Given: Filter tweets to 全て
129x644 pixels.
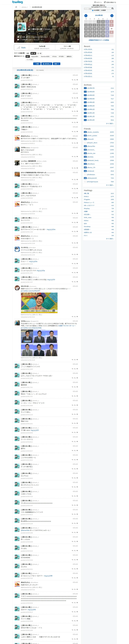Looking at the screenshot, I should [28, 56].
